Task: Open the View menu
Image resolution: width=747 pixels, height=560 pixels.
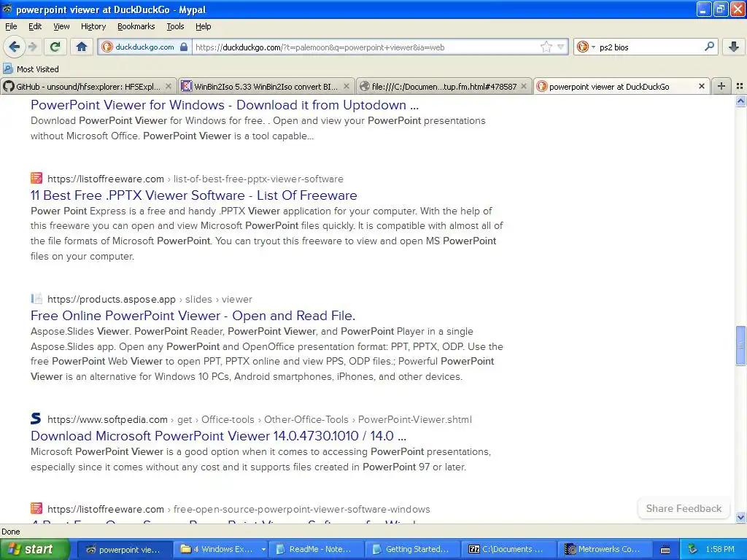Action: 61,26
